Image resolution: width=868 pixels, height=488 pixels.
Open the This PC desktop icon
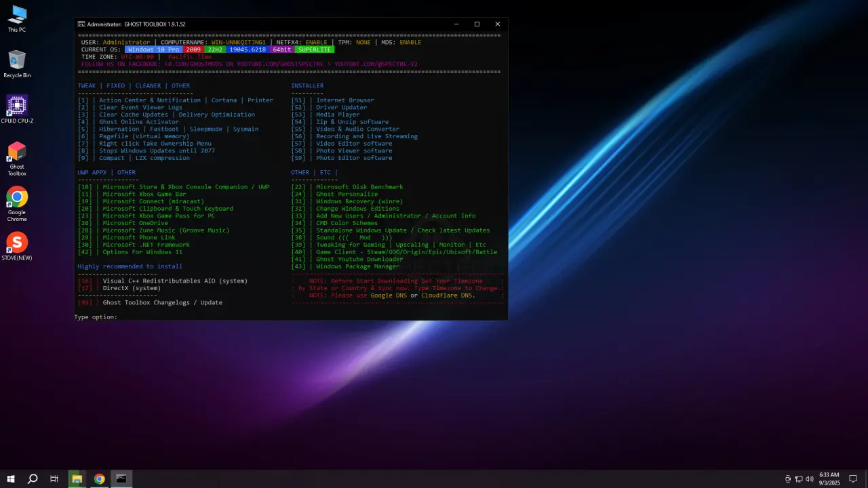coord(17,19)
